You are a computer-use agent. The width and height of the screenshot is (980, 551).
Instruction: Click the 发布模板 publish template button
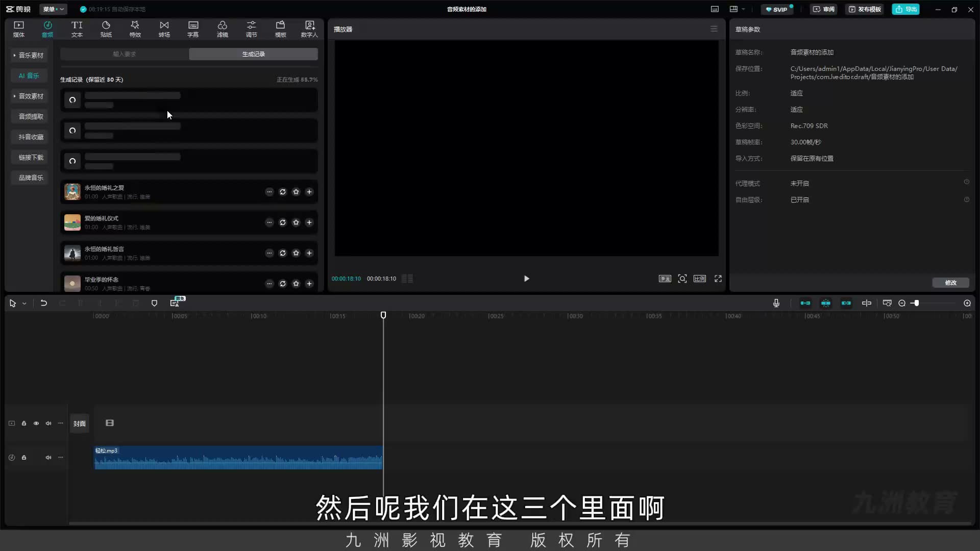[865, 9]
